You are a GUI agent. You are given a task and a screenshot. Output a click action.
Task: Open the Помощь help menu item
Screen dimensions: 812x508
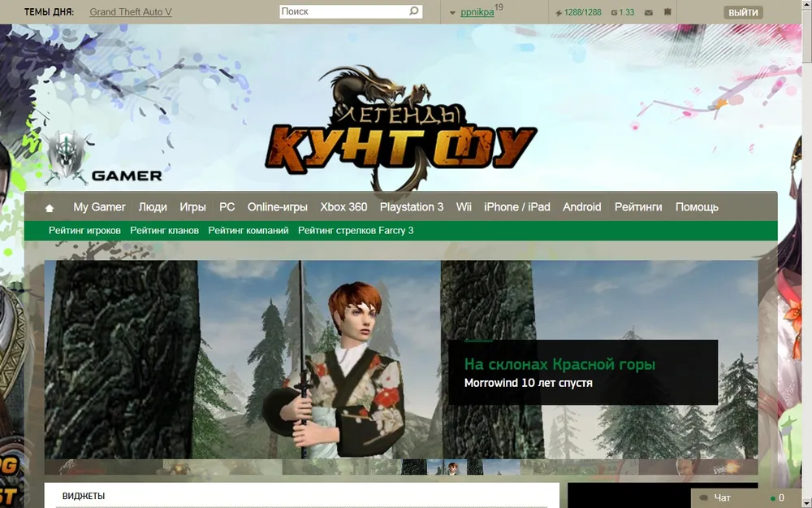point(697,206)
